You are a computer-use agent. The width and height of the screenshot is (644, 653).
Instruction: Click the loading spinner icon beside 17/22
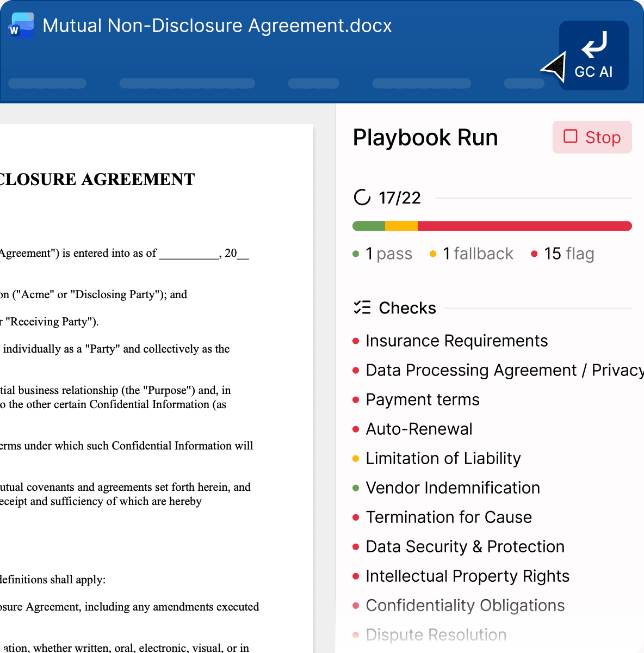[x=362, y=197]
